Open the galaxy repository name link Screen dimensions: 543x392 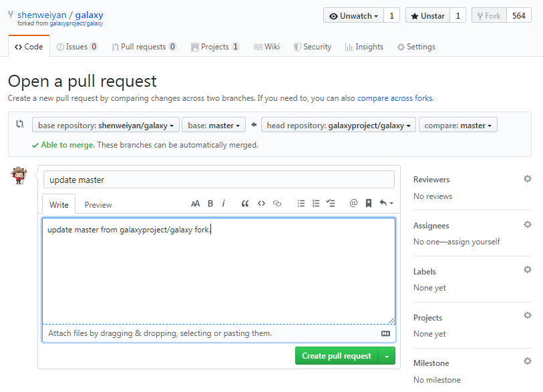click(89, 15)
